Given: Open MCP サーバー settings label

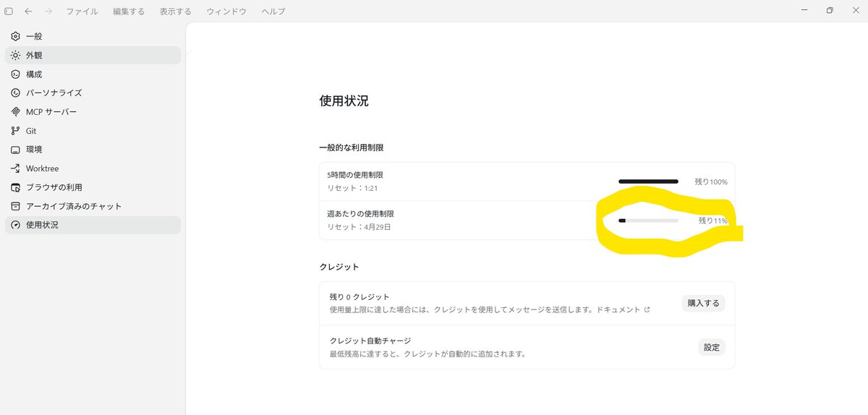Looking at the screenshot, I should click(x=51, y=112).
